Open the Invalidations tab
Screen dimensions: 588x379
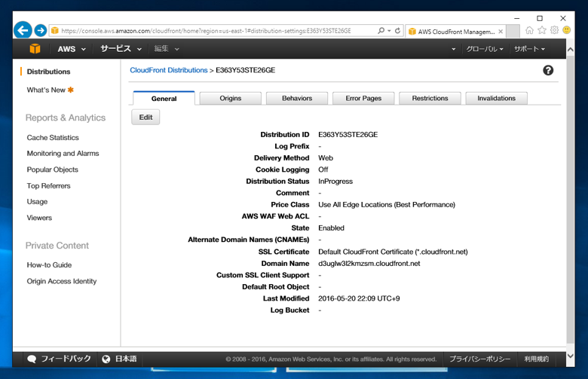coord(496,98)
